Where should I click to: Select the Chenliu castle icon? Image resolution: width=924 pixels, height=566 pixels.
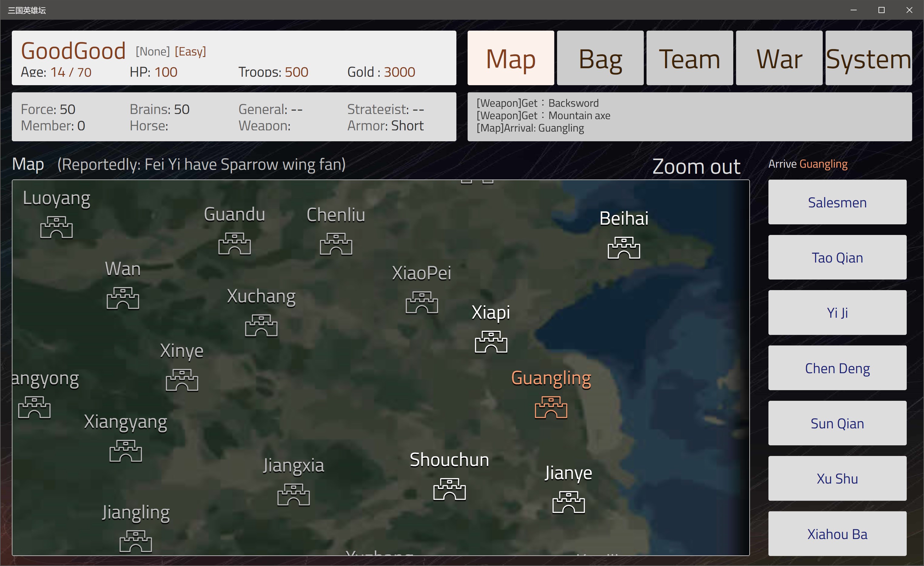click(x=336, y=244)
